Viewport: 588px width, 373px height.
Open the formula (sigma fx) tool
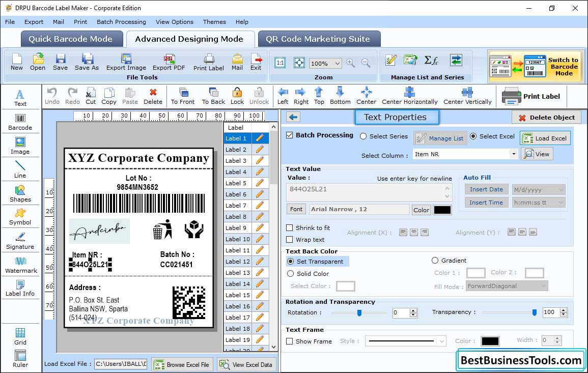pyautogui.click(x=431, y=61)
